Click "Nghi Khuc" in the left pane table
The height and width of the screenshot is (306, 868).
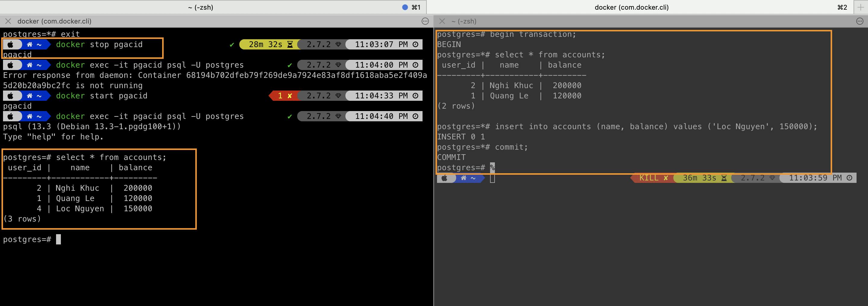tap(77, 188)
